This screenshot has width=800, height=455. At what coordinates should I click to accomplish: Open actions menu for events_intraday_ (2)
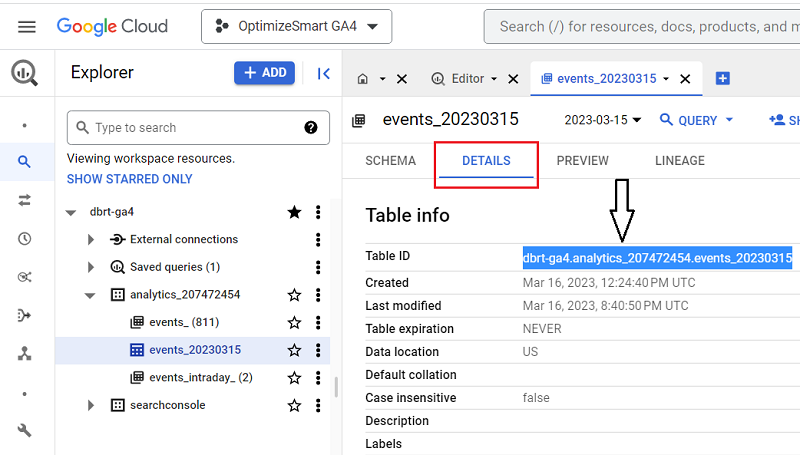coord(318,377)
